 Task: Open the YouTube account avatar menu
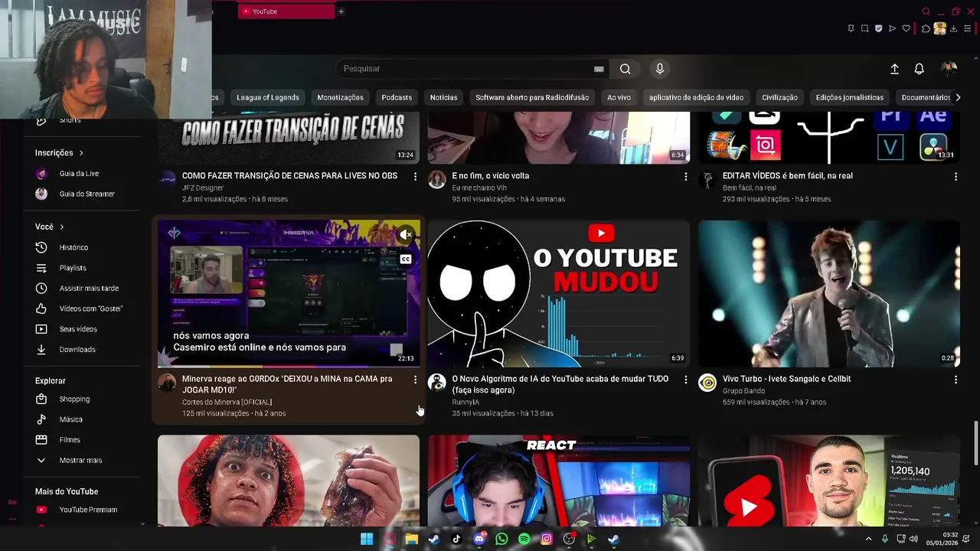tap(949, 69)
